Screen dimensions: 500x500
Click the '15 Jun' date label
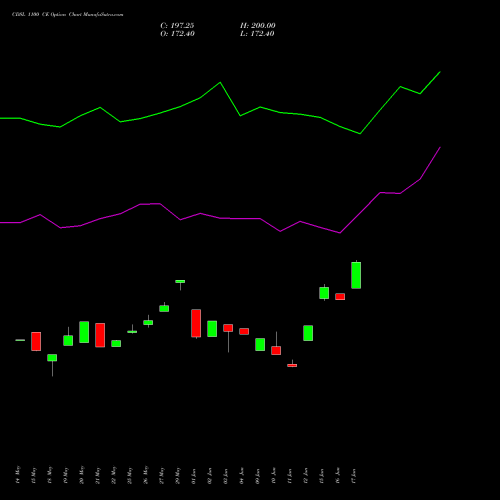pyautogui.click(x=322, y=476)
